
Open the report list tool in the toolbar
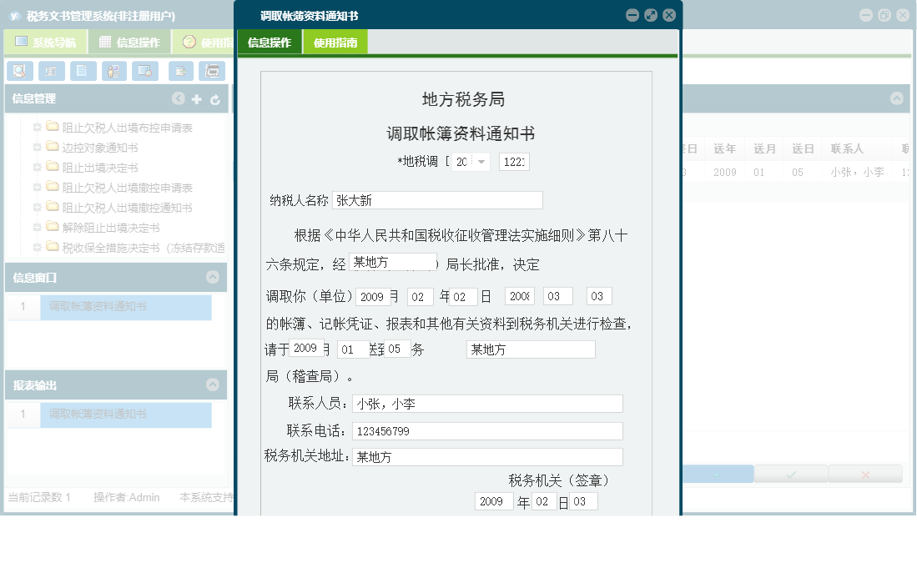coord(51,71)
